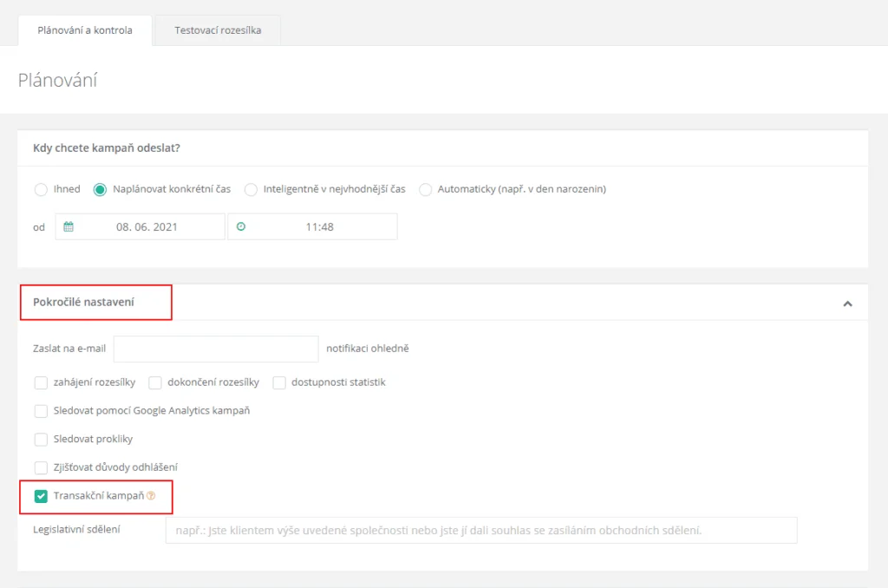The height and width of the screenshot is (588, 888).
Task: Select the Automaticky sending radio button
Action: pos(425,189)
